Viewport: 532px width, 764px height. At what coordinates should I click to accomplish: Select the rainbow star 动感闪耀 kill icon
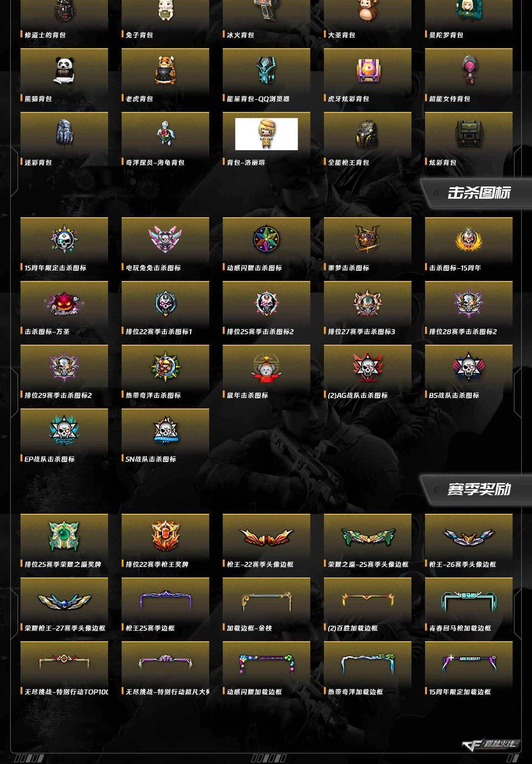click(267, 239)
